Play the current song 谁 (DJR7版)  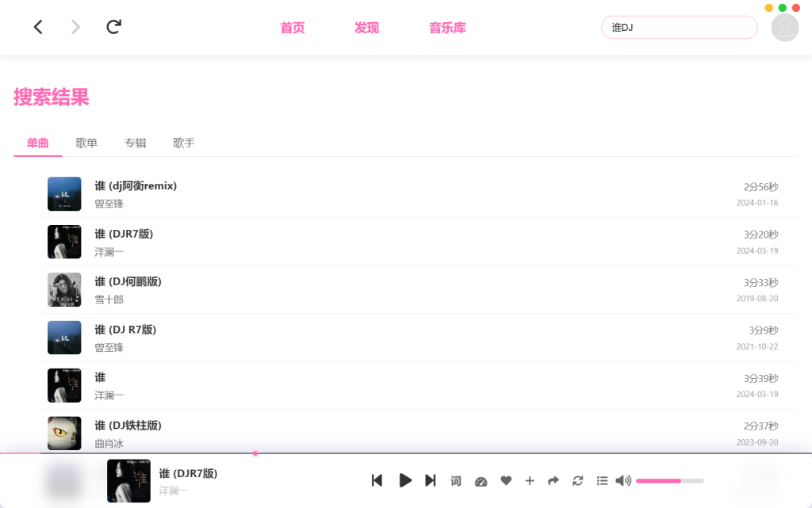point(405,480)
